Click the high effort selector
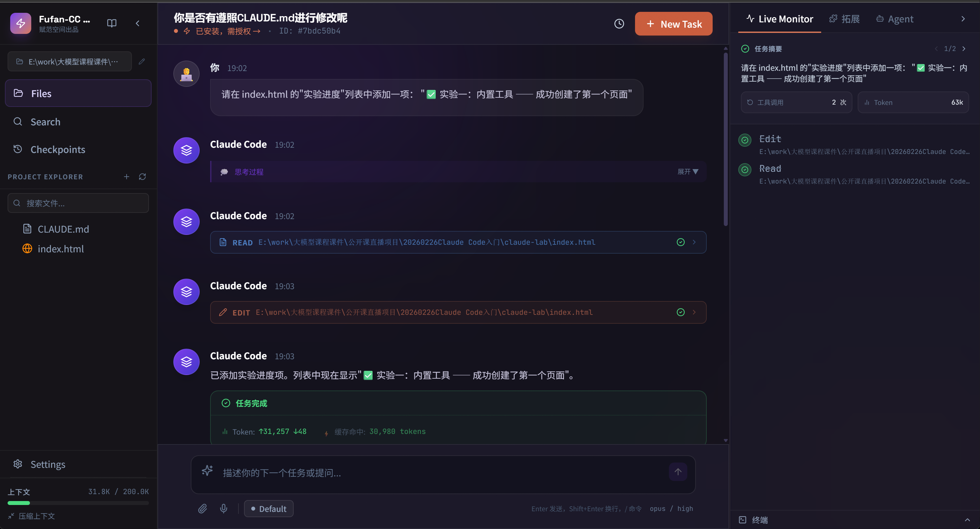 (685, 509)
